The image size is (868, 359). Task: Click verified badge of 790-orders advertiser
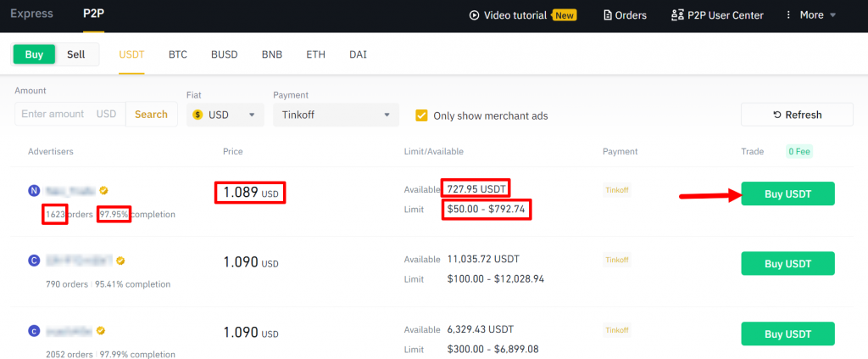pyautogui.click(x=120, y=261)
